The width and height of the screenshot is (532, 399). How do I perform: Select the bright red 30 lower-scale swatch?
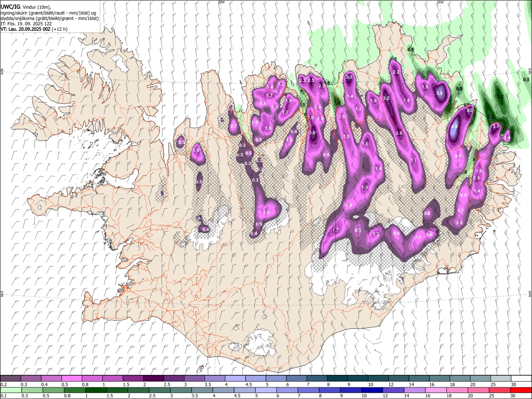tap(520, 390)
